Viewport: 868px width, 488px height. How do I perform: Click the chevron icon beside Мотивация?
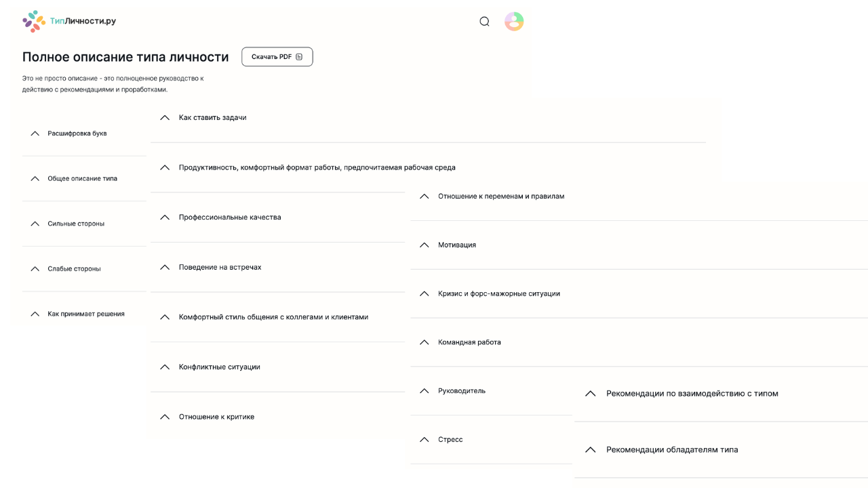[425, 245]
